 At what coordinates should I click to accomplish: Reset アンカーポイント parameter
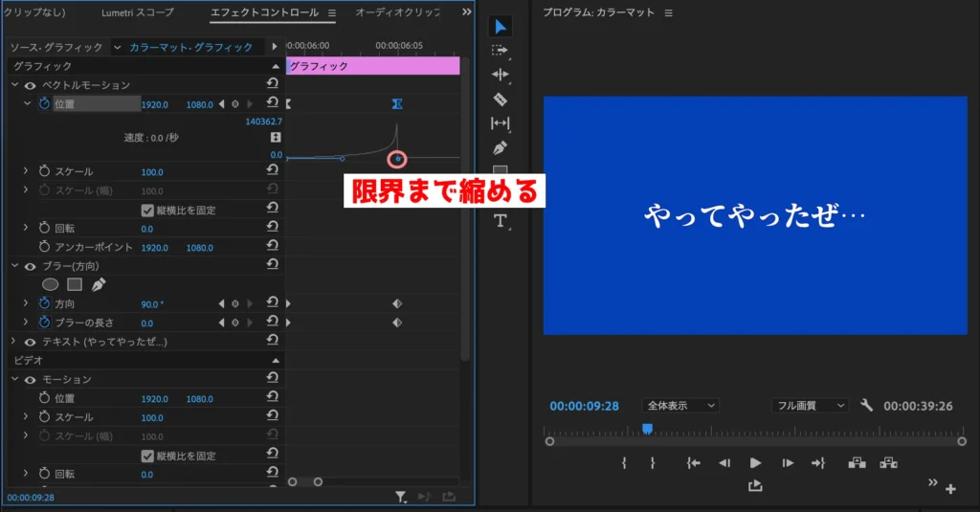[x=273, y=246]
